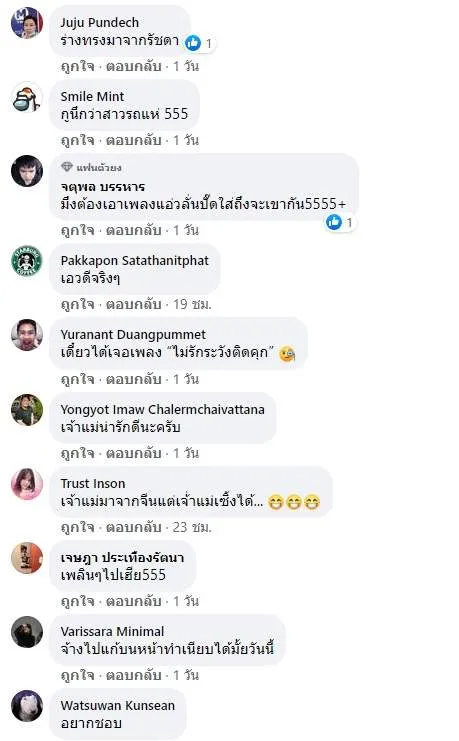Open Trust Inson's profile avatar
The image size is (459, 741).
(27, 484)
